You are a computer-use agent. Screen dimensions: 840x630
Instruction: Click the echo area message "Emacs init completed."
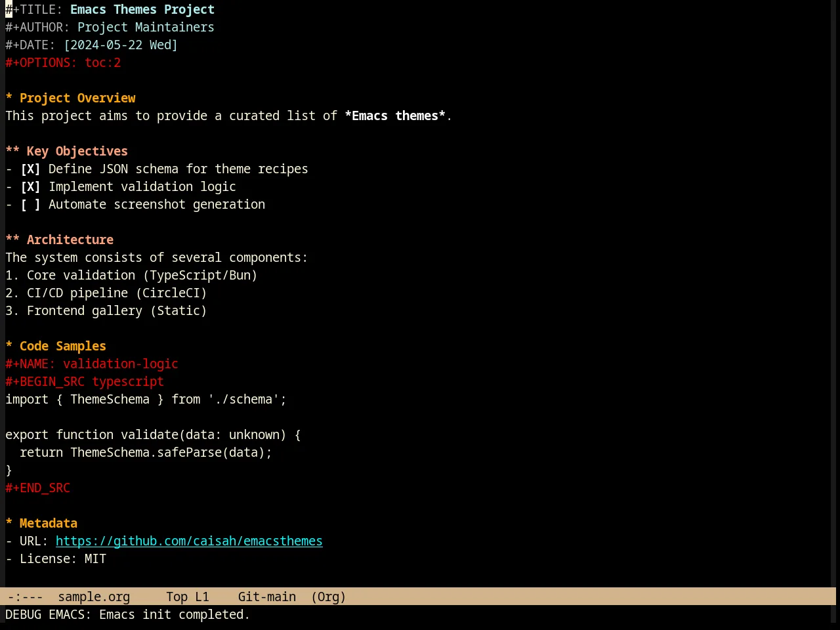pos(175,614)
